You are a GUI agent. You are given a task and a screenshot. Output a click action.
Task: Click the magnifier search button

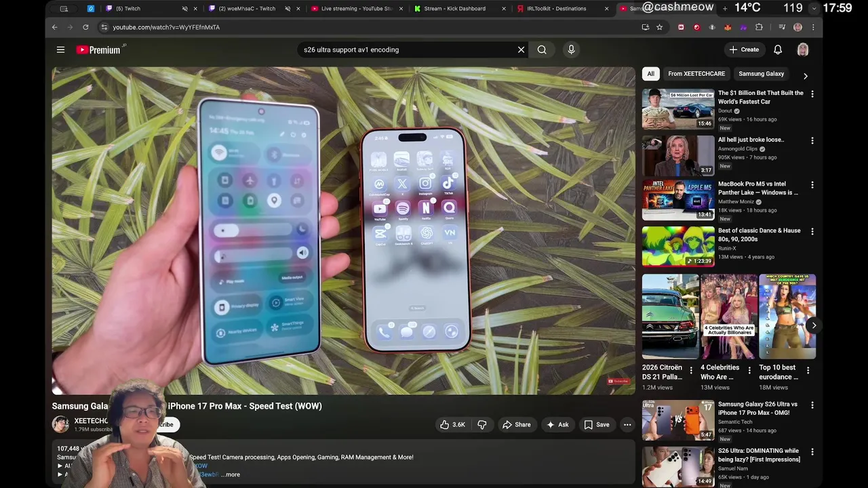[x=542, y=49]
